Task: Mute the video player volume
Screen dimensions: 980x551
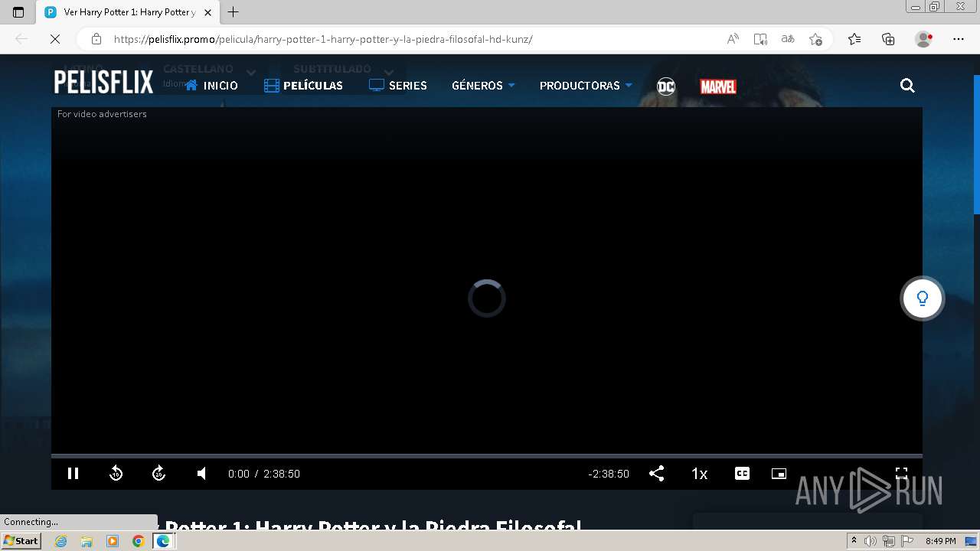Action: pos(201,474)
